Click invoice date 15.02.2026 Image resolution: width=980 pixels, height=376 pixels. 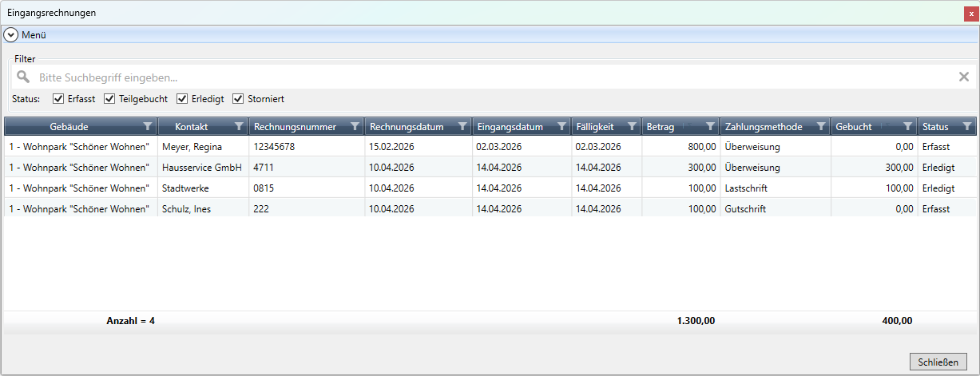[392, 147]
